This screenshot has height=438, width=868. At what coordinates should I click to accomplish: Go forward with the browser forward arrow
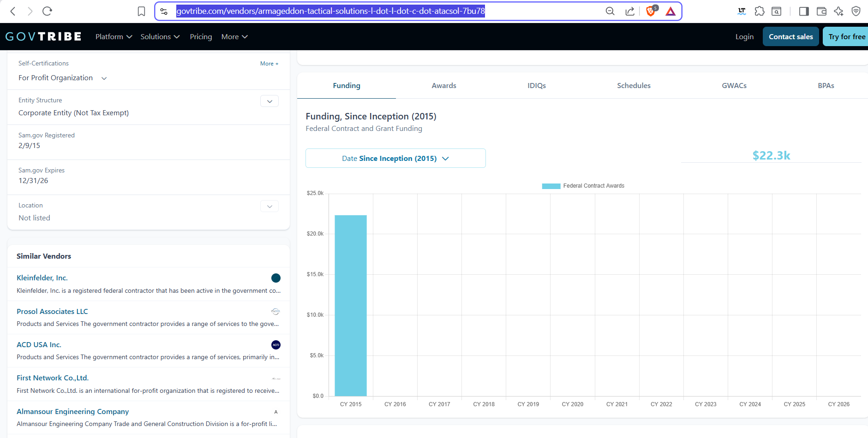(x=30, y=11)
